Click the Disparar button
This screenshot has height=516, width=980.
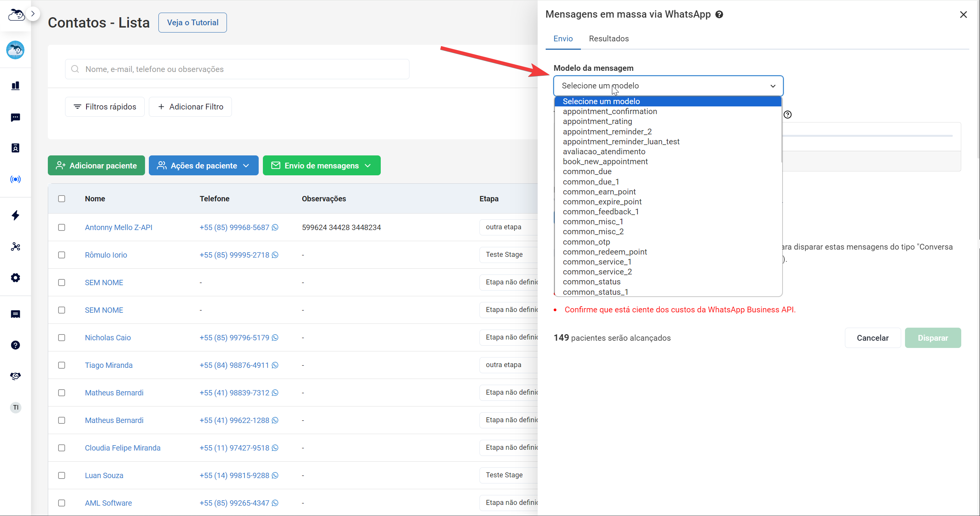pyautogui.click(x=933, y=338)
